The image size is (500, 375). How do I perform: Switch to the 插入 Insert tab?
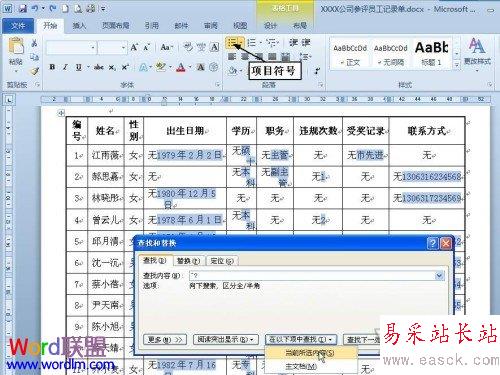click(x=79, y=25)
